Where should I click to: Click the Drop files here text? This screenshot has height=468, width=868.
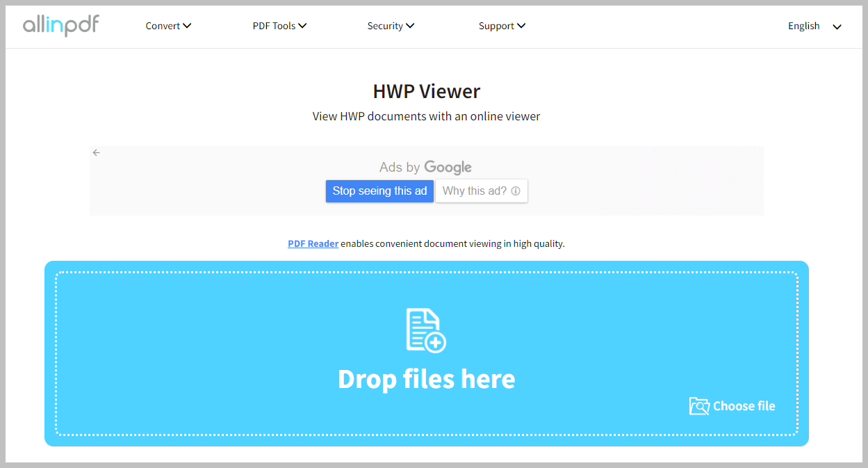coord(427,379)
